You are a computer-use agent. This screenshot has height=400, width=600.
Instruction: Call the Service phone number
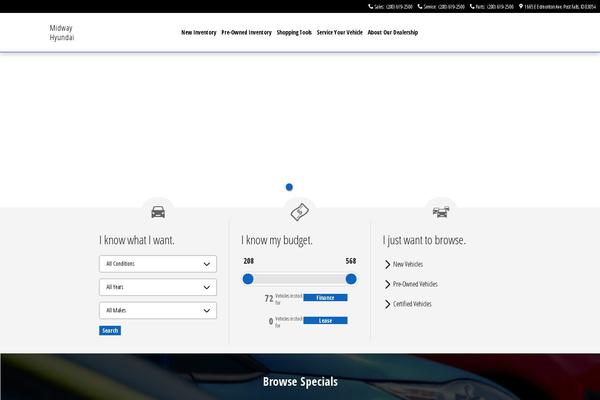tap(451, 7)
